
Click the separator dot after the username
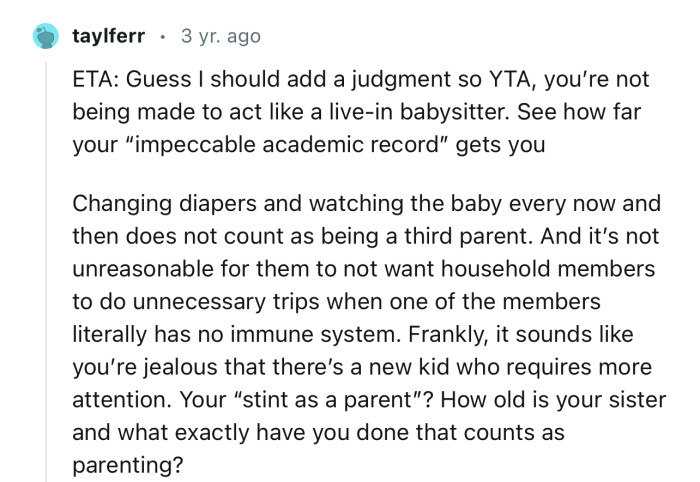165,37
